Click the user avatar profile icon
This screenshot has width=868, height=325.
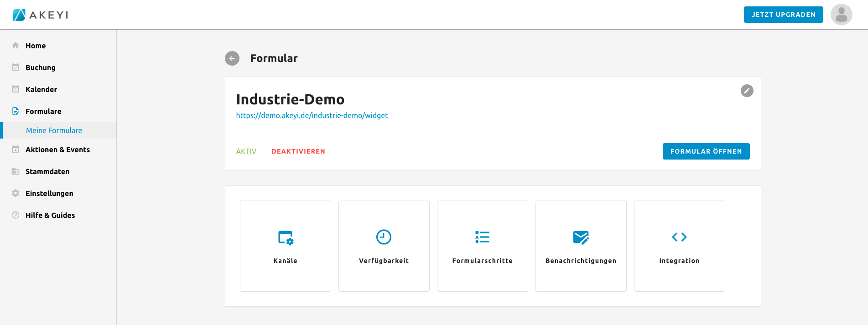tap(841, 15)
